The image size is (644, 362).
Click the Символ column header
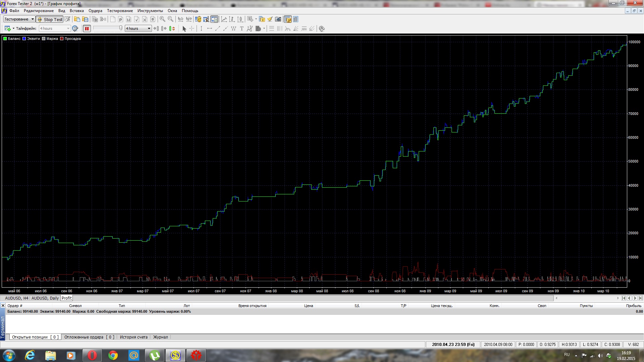[75, 306]
